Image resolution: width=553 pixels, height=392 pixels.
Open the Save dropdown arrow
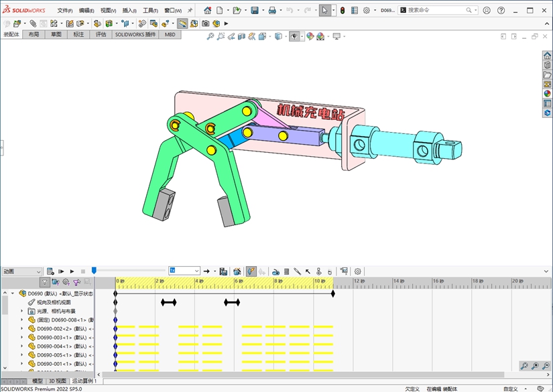click(263, 10)
